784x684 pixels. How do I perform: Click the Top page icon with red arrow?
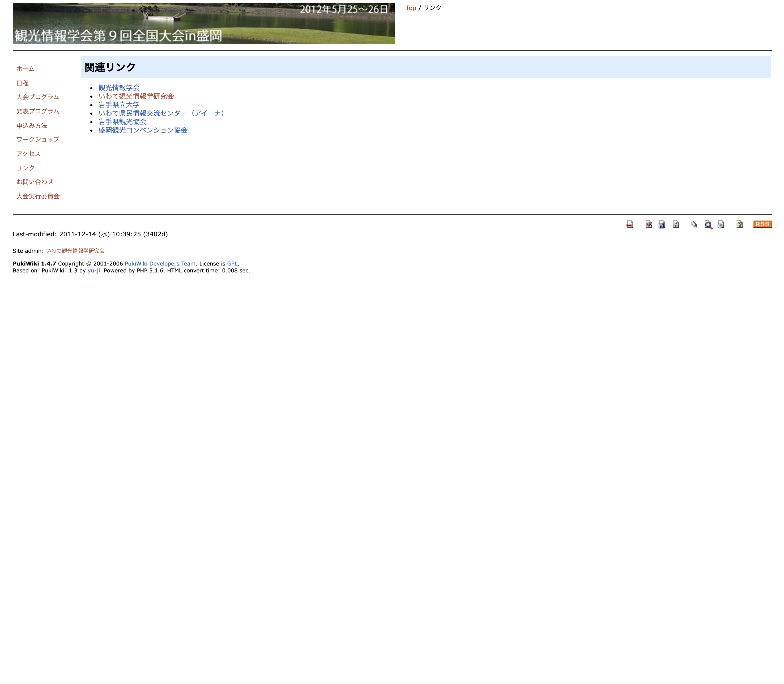pyautogui.click(x=629, y=224)
